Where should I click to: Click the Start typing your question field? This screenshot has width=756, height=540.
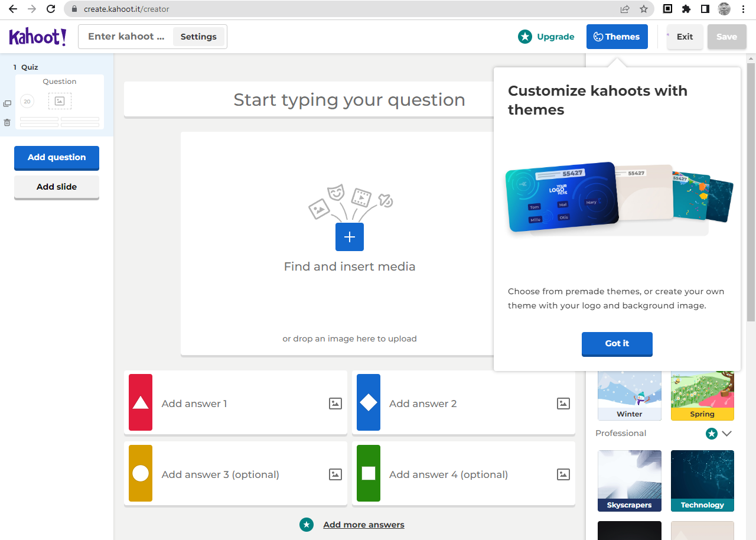click(349, 100)
